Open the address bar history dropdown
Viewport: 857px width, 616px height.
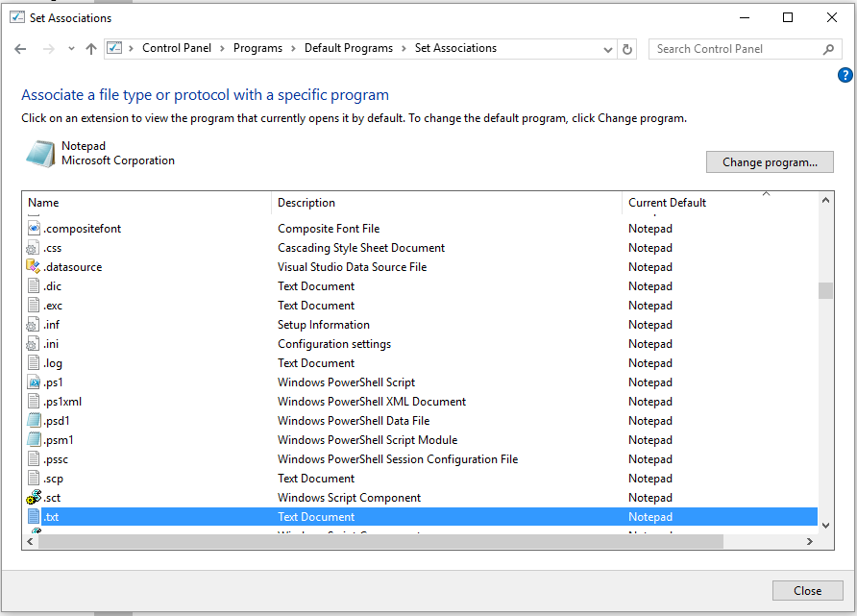(x=608, y=49)
